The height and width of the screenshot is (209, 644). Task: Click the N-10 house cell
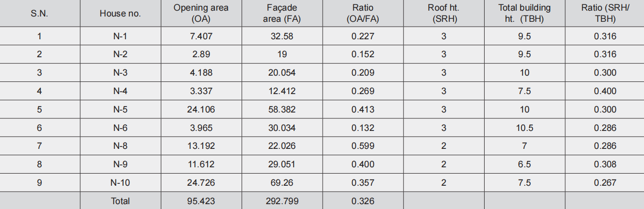[x=120, y=183]
